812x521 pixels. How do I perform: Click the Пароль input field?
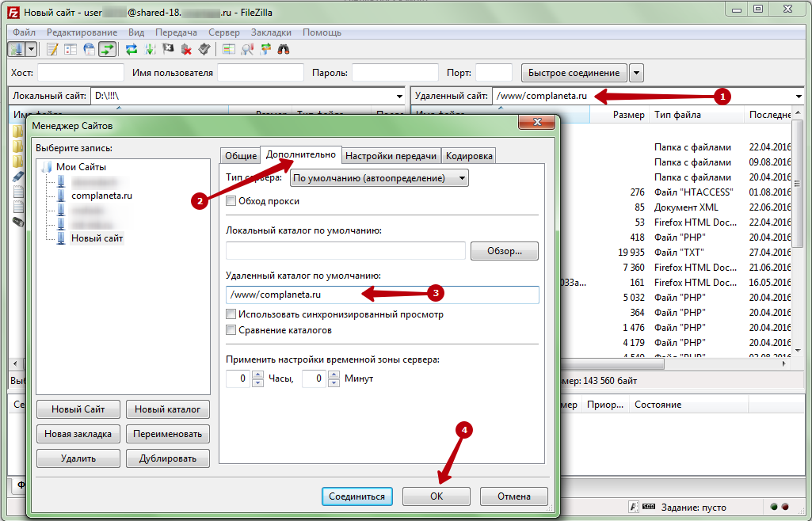tap(395, 73)
